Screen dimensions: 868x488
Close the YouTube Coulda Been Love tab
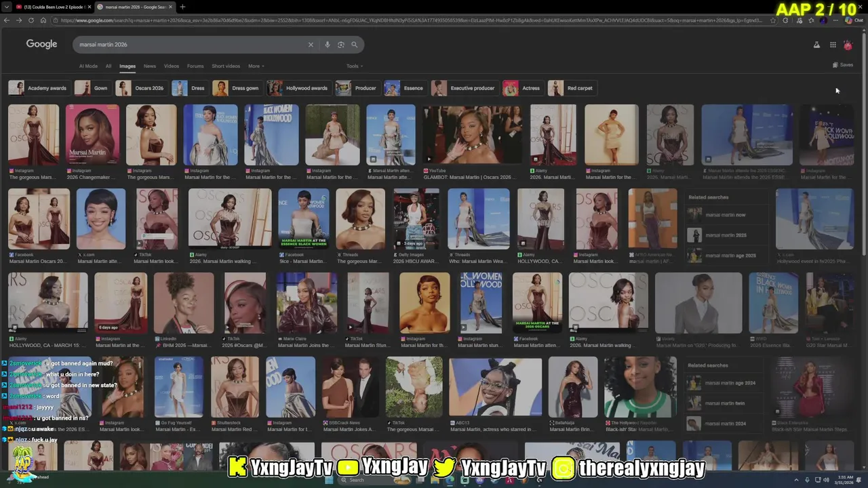pyautogui.click(x=89, y=7)
